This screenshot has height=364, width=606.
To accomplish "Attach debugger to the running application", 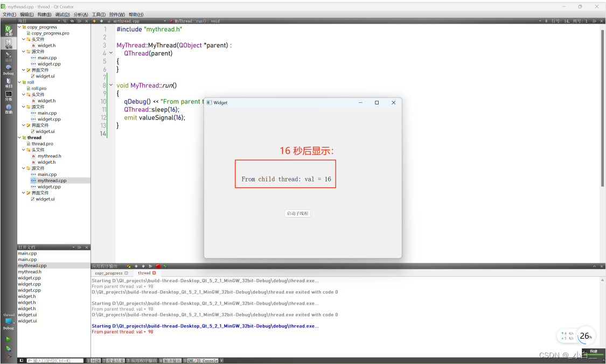I will point(165,266).
